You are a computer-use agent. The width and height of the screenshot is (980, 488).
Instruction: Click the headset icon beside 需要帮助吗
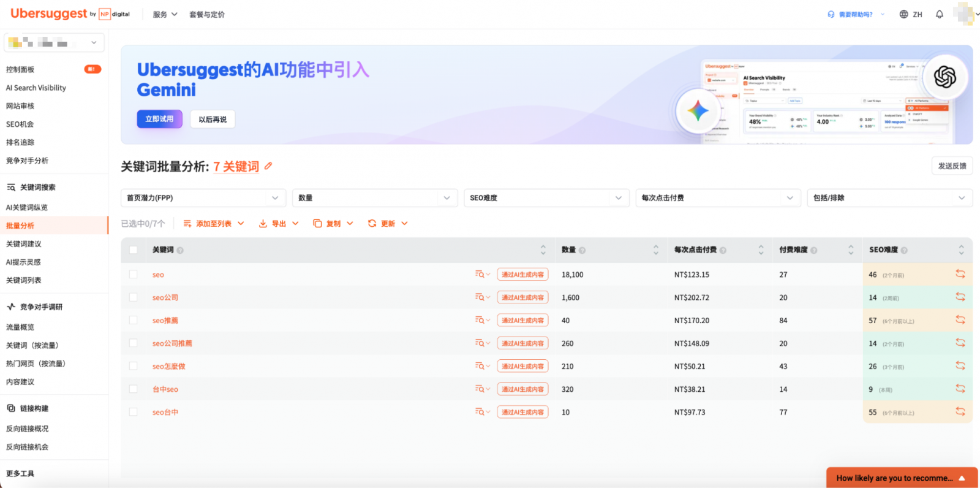[831, 14]
